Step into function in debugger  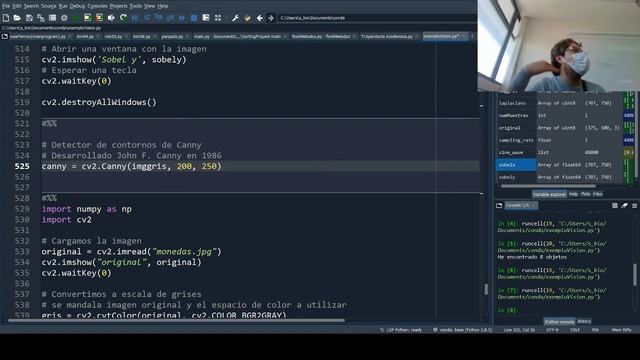point(159,18)
